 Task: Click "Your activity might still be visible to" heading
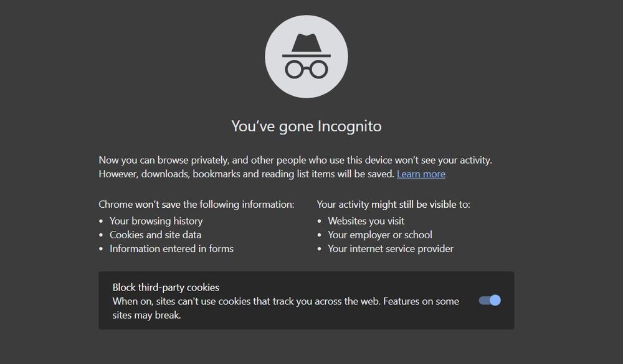[393, 204]
